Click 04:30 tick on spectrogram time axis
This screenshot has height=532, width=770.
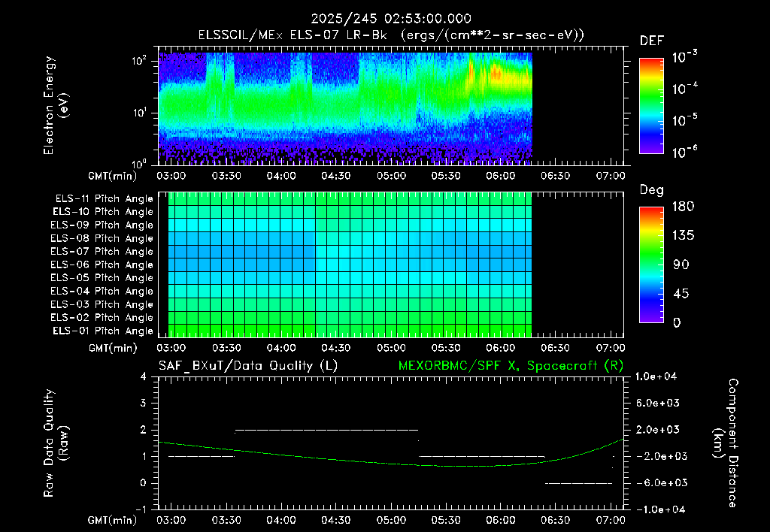pos(336,176)
